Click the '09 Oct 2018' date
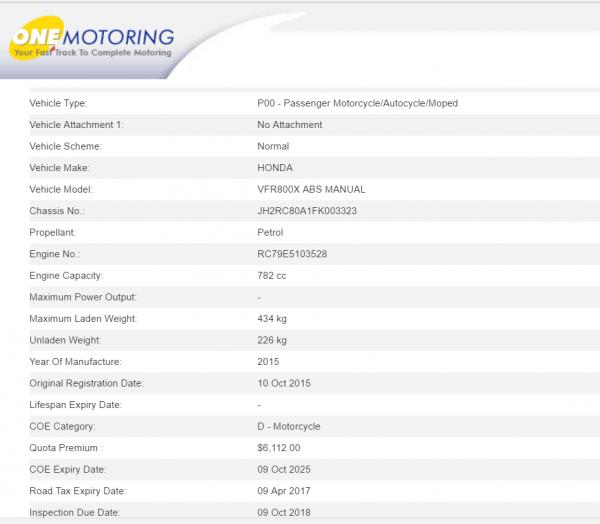600x524 pixels. click(284, 513)
